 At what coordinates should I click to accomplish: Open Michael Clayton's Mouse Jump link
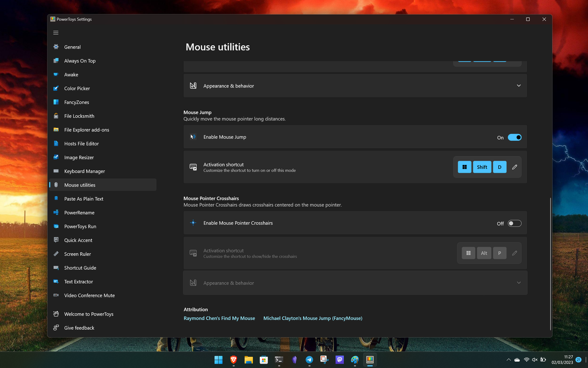click(313, 318)
